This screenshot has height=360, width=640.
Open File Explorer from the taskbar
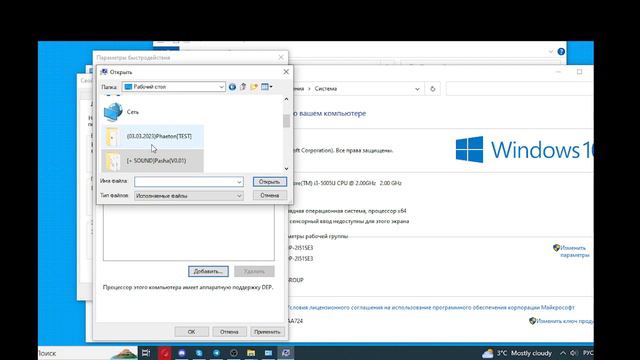251,353
